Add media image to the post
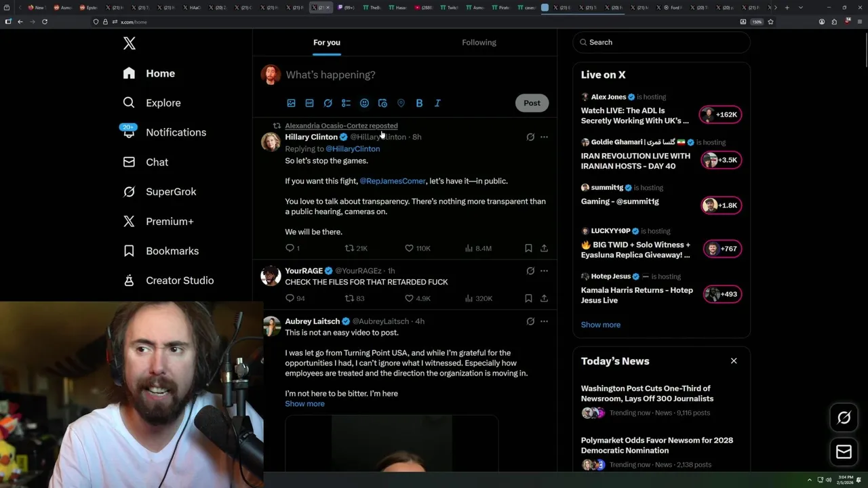The width and height of the screenshot is (868, 488). [x=291, y=103]
